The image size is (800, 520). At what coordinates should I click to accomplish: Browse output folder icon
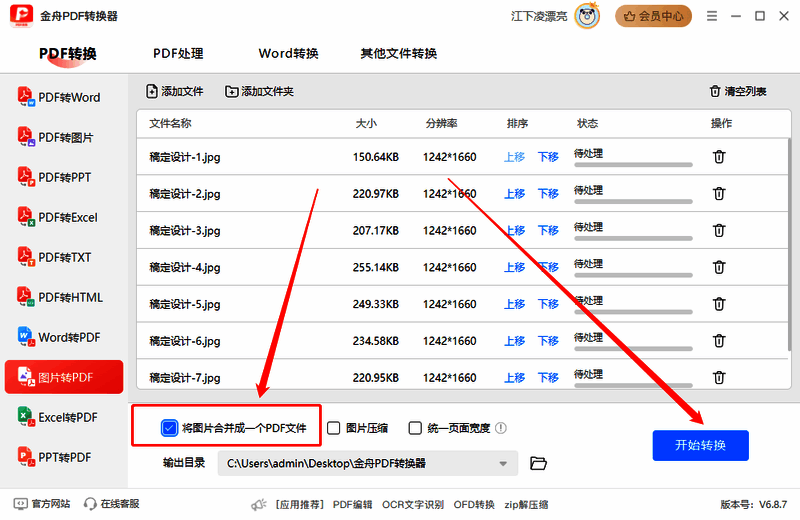[x=538, y=463]
